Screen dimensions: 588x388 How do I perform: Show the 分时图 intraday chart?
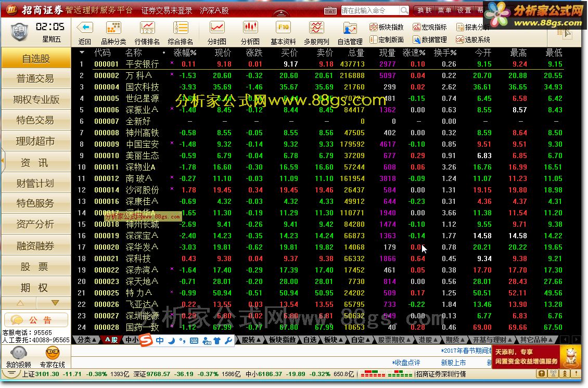tap(217, 28)
